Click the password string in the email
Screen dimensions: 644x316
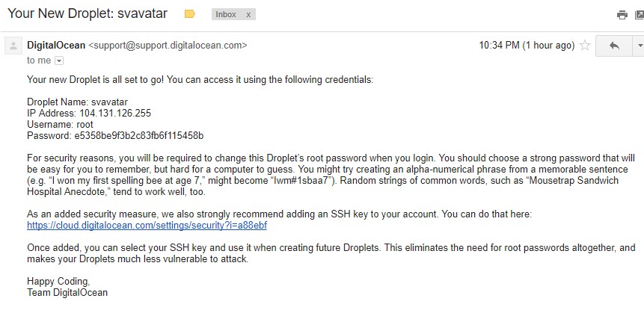click(139, 135)
